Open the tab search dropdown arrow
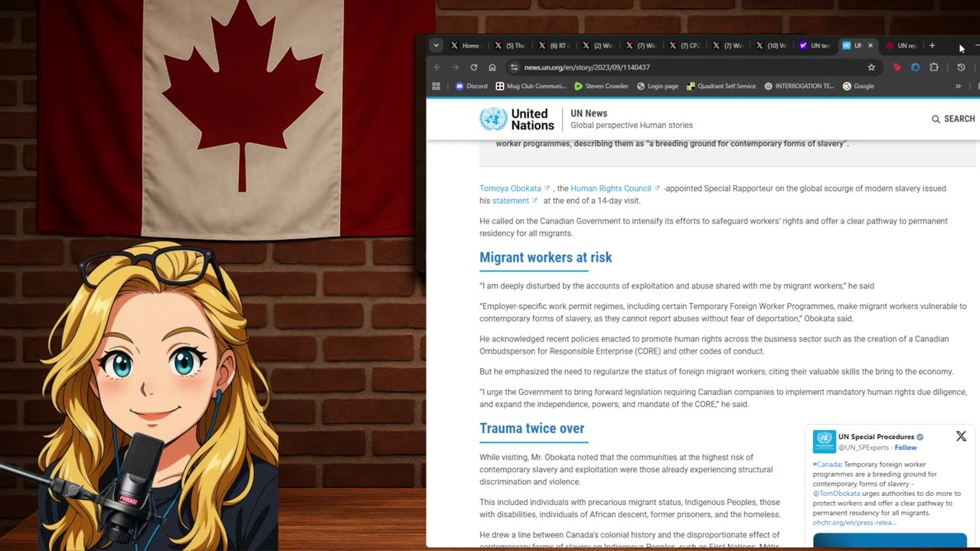 [x=436, y=45]
